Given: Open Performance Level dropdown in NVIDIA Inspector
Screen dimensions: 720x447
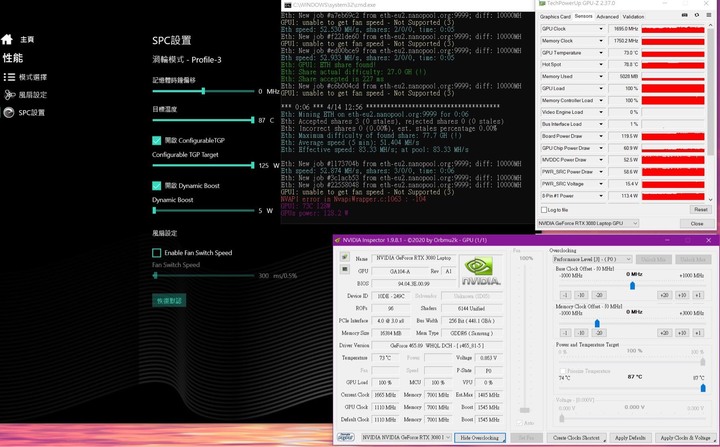Looking at the screenshot, I should coord(592,259).
